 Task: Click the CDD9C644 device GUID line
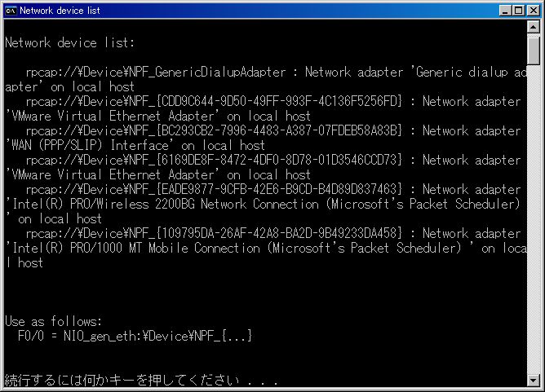pyautogui.click(x=214, y=101)
